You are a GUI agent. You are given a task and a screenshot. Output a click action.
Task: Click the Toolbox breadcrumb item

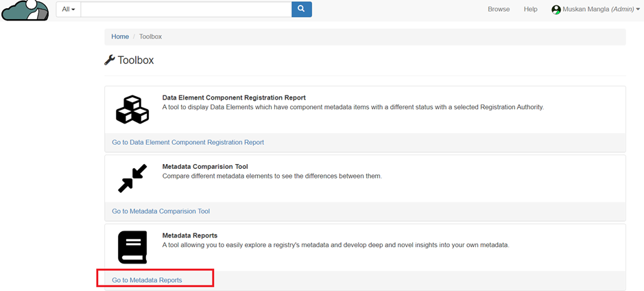point(150,36)
